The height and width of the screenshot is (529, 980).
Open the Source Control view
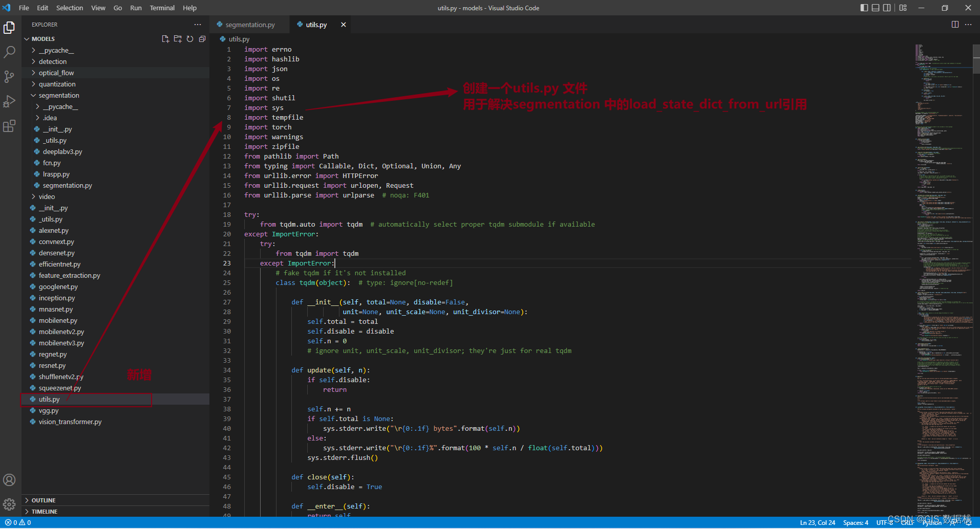coord(9,76)
